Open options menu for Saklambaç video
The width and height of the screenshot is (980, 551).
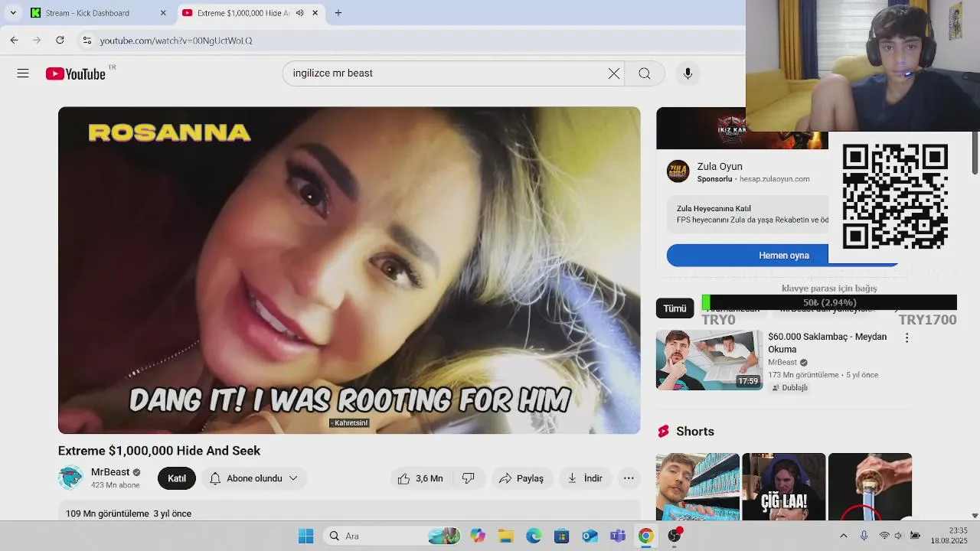[907, 337]
